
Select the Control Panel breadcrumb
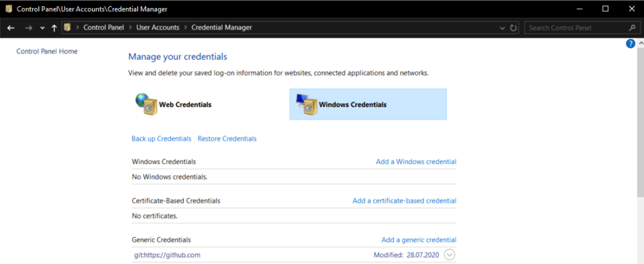click(105, 28)
